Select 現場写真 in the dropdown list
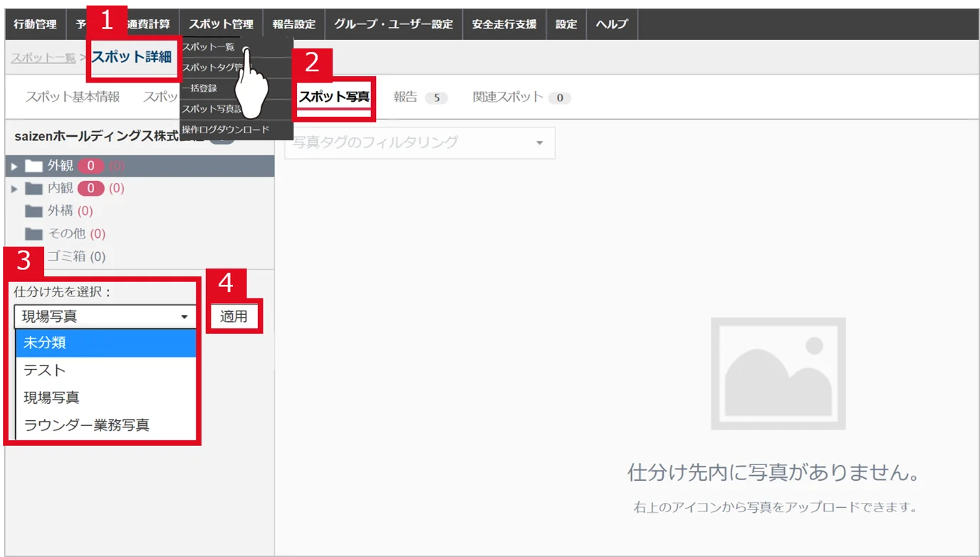This screenshot has width=980, height=557. pos(105,397)
